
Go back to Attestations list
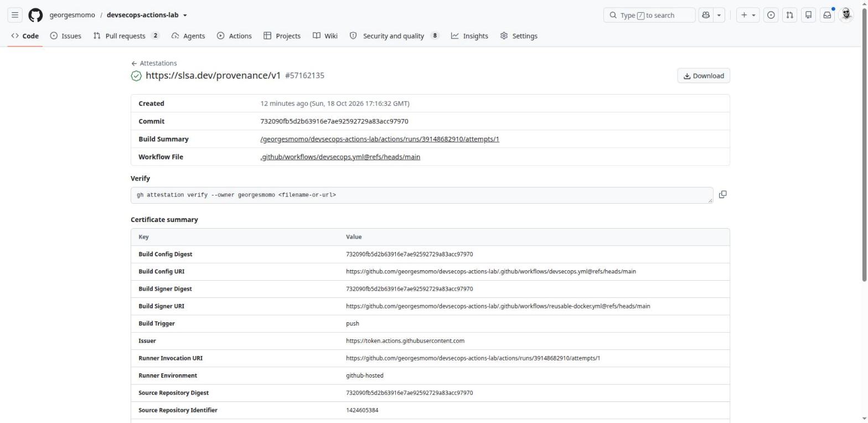[x=154, y=63]
